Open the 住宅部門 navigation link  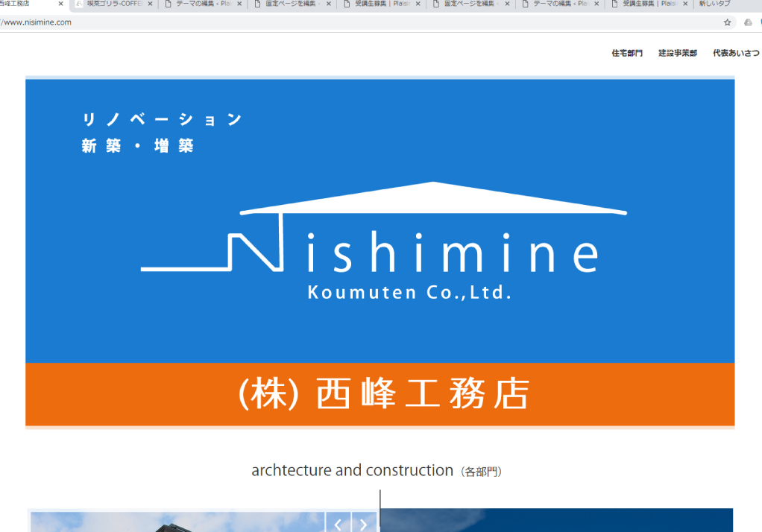(627, 53)
